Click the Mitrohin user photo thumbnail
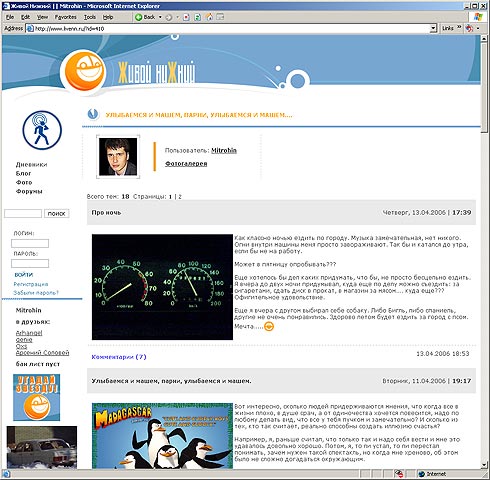Image resolution: width=490 pixels, height=480 pixels. [118, 157]
